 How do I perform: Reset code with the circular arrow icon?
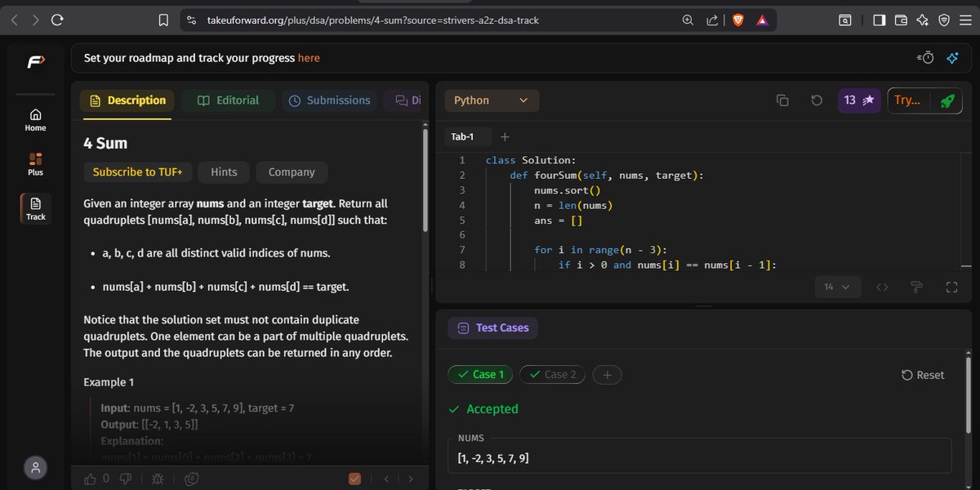pos(817,100)
